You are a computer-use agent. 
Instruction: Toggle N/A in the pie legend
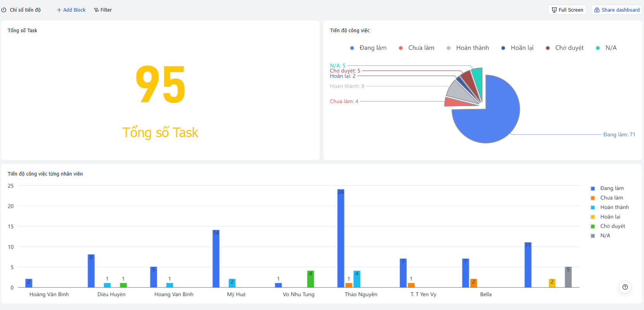[x=606, y=48]
